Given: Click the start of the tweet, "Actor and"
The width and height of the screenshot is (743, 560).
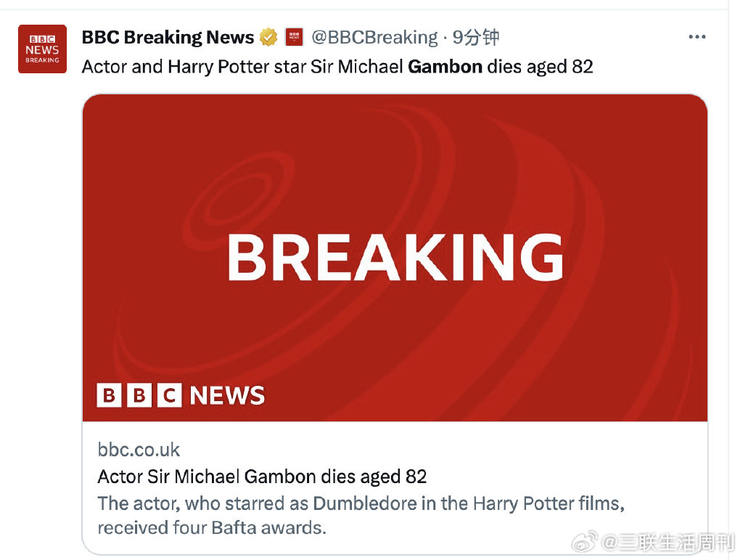Looking at the screenshot, I should [122, 67].
